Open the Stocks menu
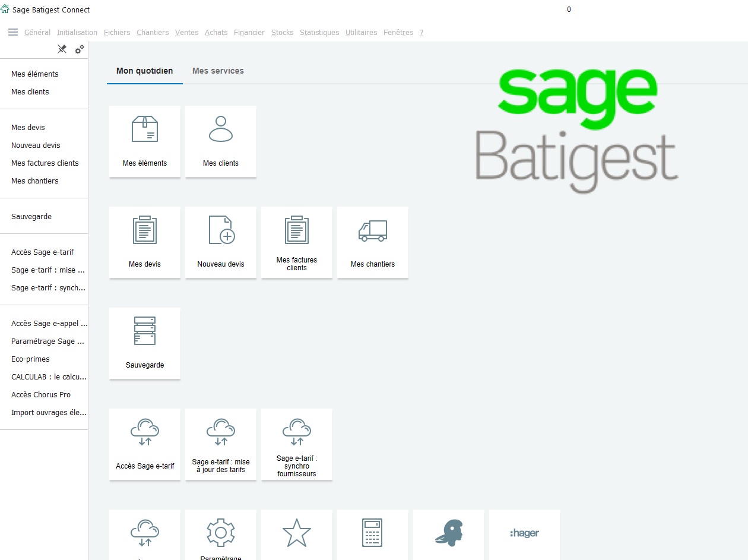The image size is (748, 560). (283, 33)
